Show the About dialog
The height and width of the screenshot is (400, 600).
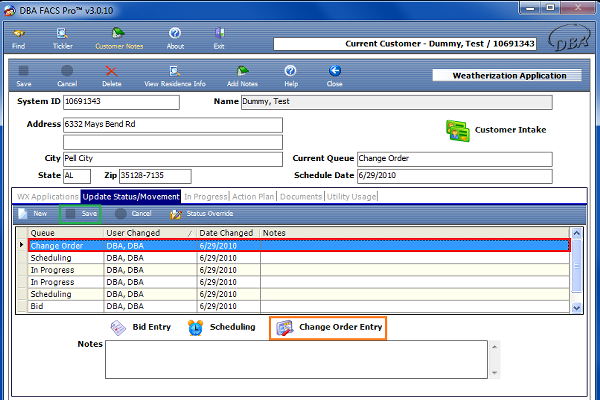click(x=175, y=39)
